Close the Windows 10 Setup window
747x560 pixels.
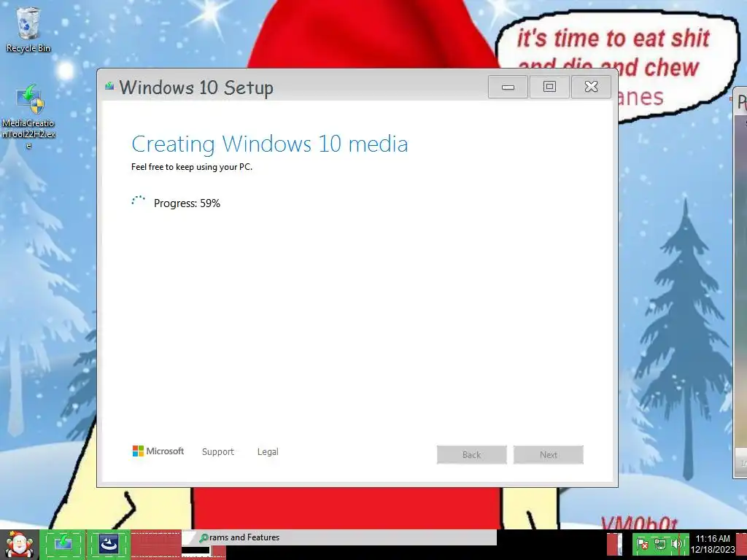(591, 87)
